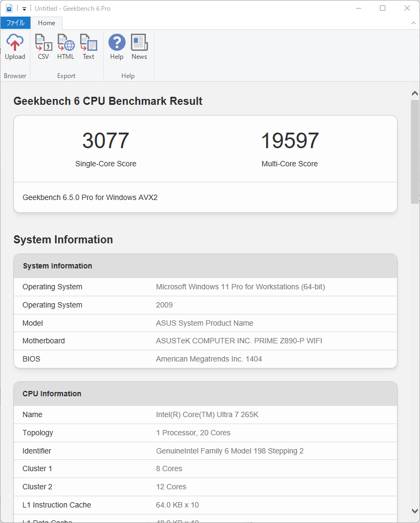
Task: Click the vertical scrollbar thumb
Action: tap(415, 151)
